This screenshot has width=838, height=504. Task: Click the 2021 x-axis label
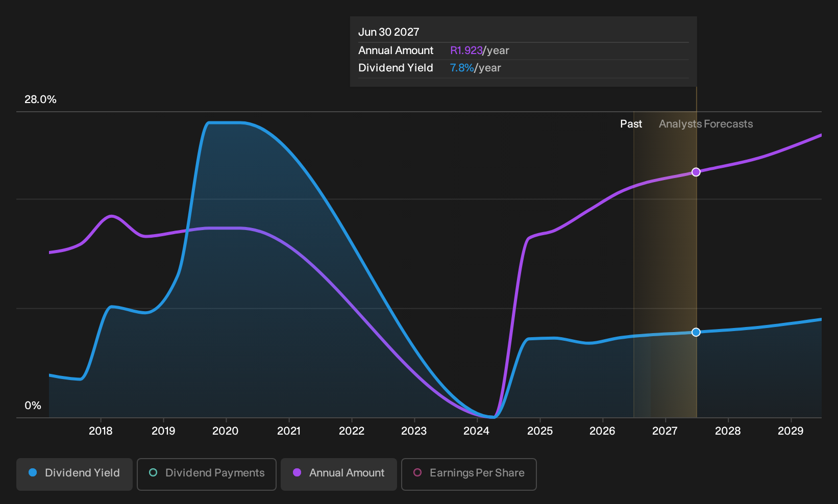289,431
